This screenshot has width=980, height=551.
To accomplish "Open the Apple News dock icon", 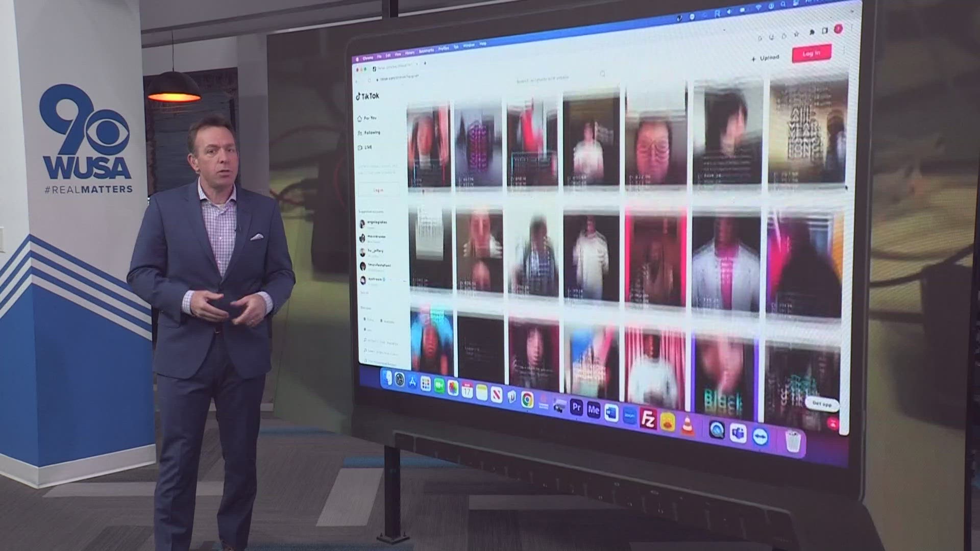I will point(497,395).
